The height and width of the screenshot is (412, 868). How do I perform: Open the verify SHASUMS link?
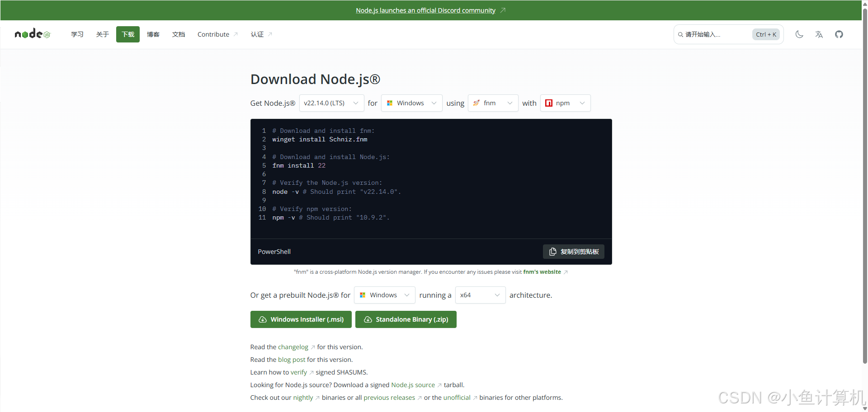tap(298, 372)
